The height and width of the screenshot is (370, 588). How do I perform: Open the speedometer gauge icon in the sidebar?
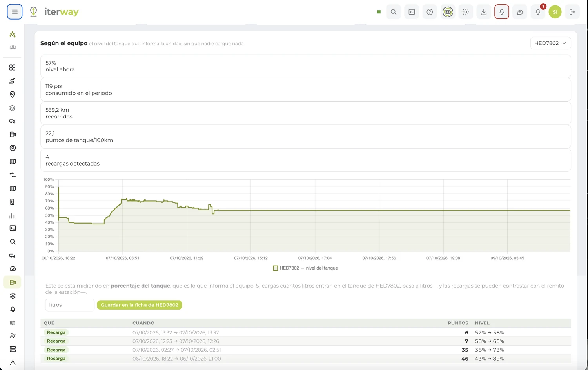pyautogui.click(x=13, y=269)
